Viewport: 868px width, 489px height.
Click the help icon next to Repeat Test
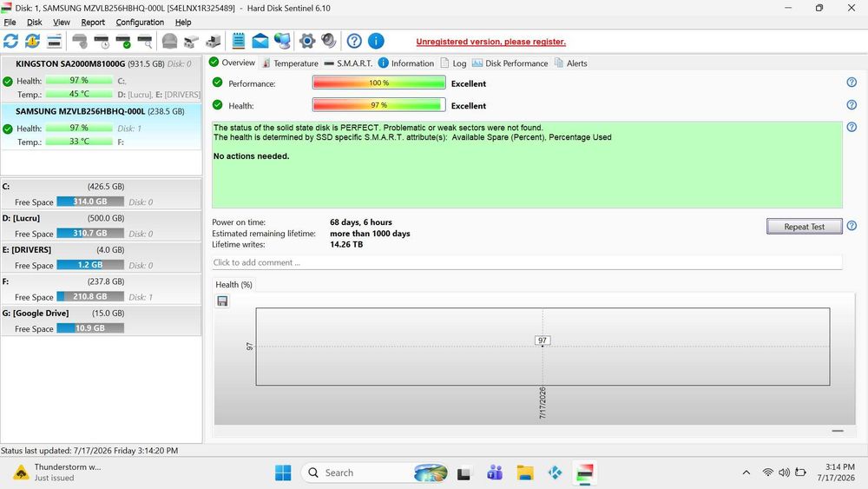coord(852,226)
